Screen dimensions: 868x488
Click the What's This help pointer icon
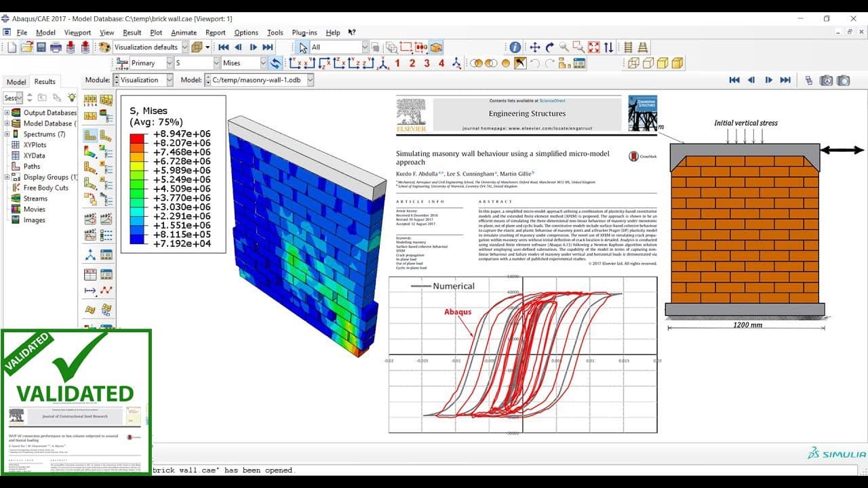pyautogui.click(x=352, y=32)
